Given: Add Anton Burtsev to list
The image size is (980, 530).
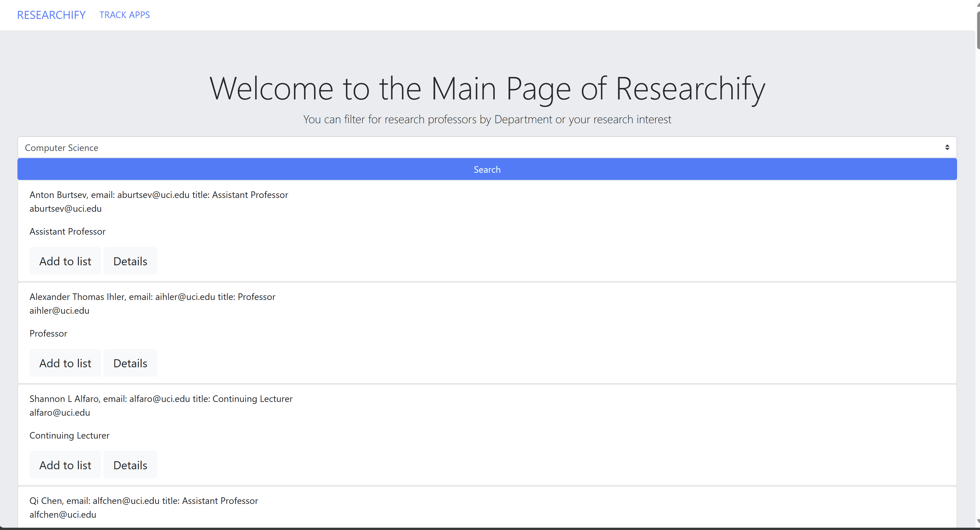Looking at the screenshot, I should click(x=65, y=261).
